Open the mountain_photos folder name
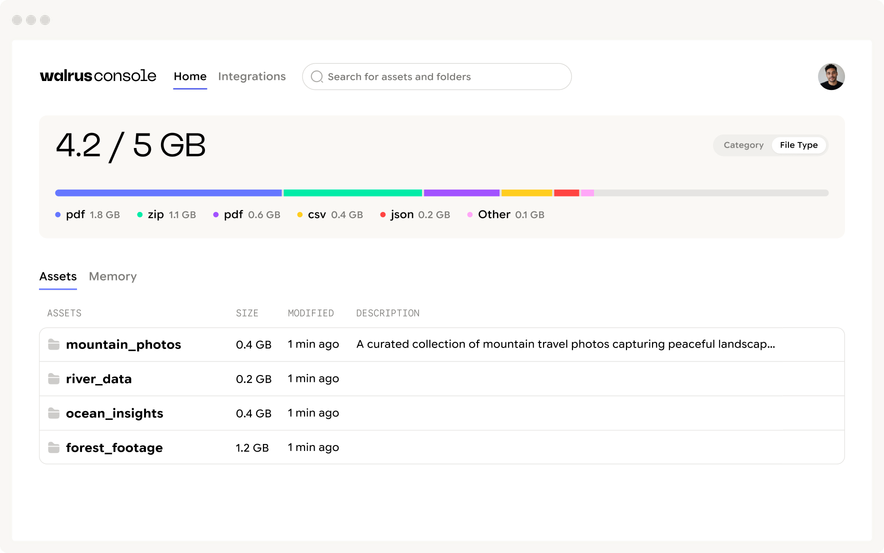The image size is (884, 553). coord(123,344)
